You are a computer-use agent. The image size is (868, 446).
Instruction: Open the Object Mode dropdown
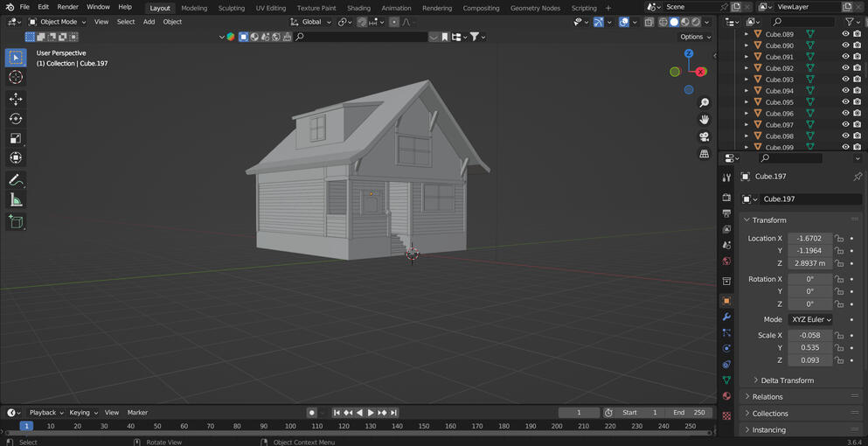[58, 22]
